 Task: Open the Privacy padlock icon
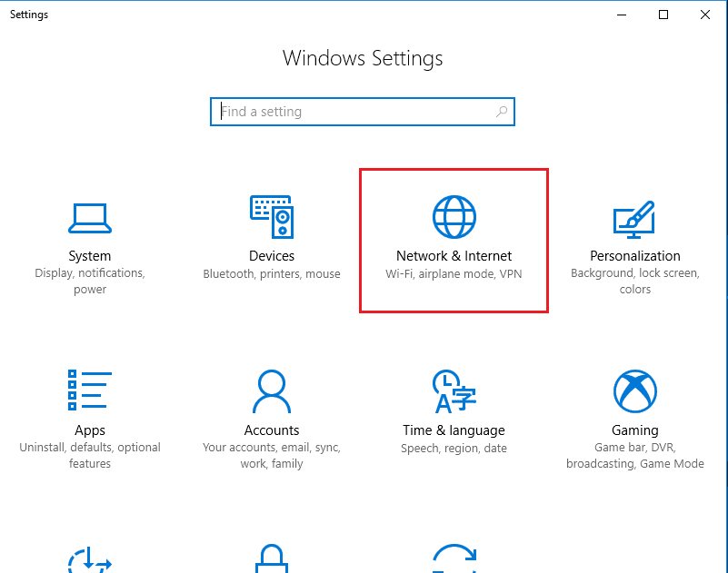point(271,558)
